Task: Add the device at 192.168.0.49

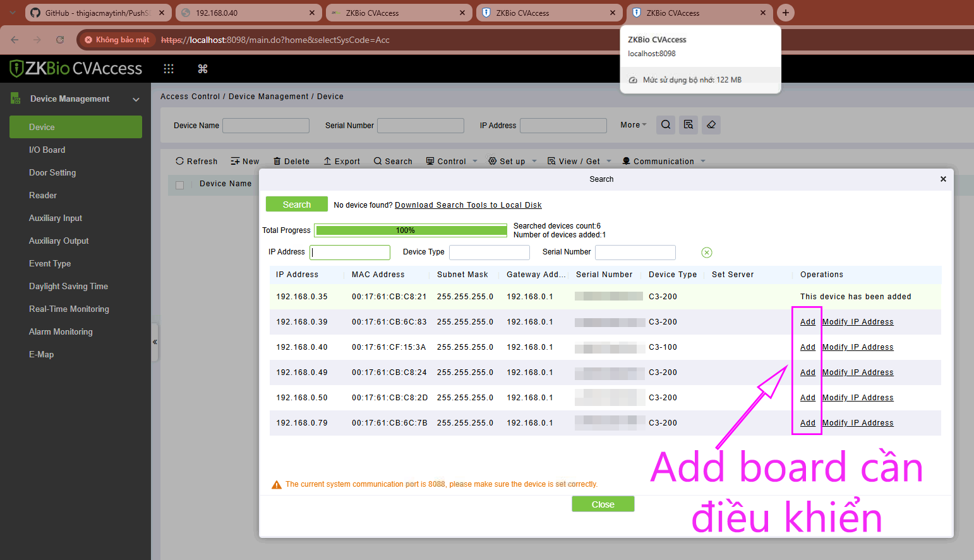Action: pyautogui.click(x=808, y=372)
